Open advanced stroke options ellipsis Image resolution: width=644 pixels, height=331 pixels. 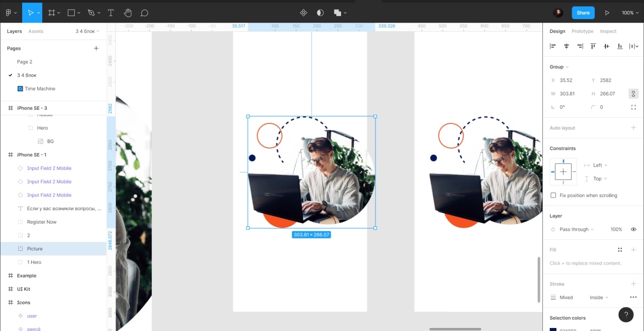[633, 297]
